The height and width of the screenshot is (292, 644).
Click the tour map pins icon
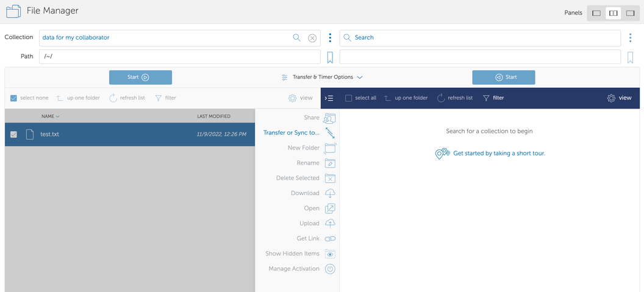442,154
